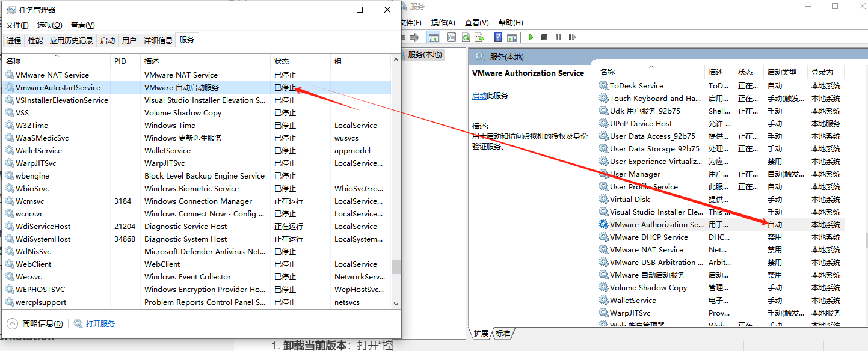Click gear icon next to Virtual Disk

pyautogui.click(x=604, y=200)
